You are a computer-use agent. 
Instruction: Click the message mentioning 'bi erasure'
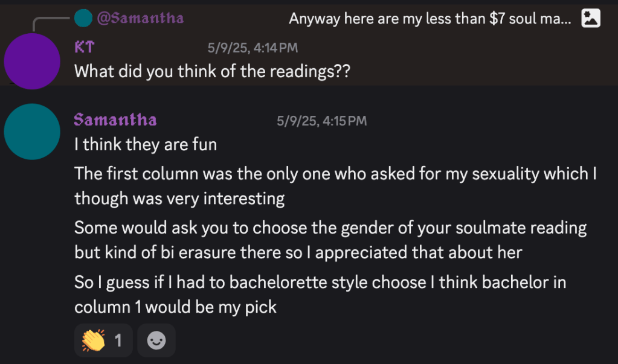coord(298,252)
